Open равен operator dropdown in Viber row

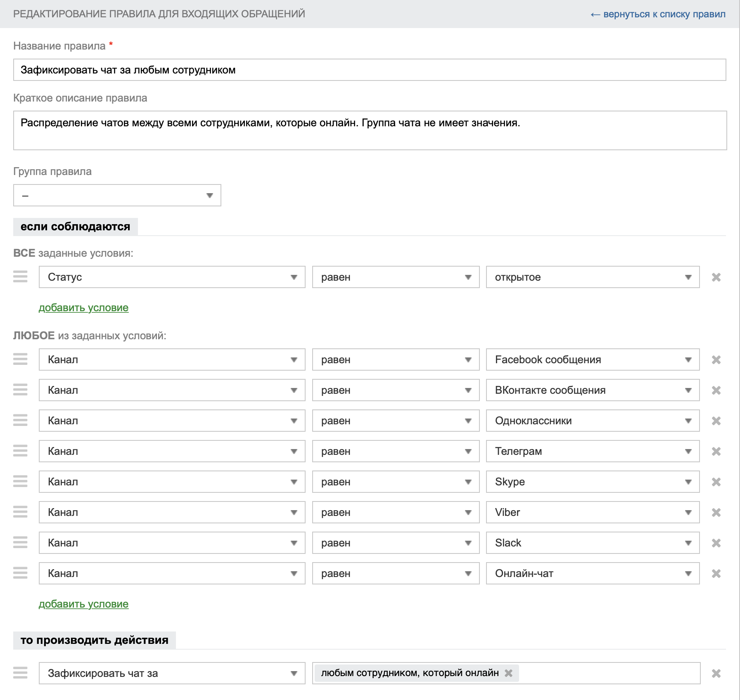tap(396, 512)
